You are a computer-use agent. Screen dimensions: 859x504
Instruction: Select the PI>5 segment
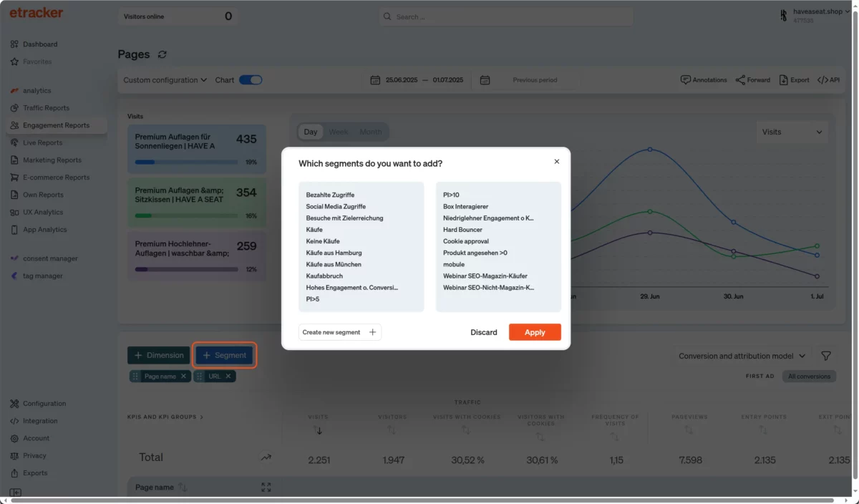pyautogui.click(x=313, y=299)
